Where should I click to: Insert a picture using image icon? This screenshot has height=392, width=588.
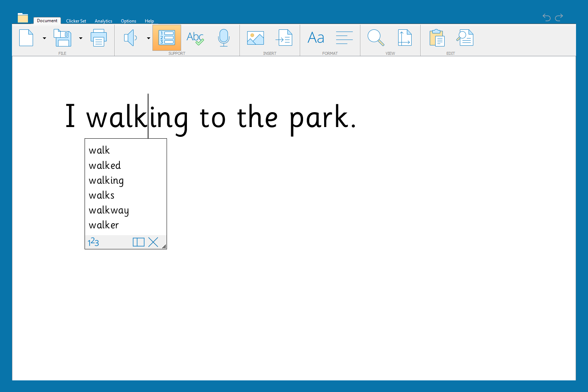point(256,38)
